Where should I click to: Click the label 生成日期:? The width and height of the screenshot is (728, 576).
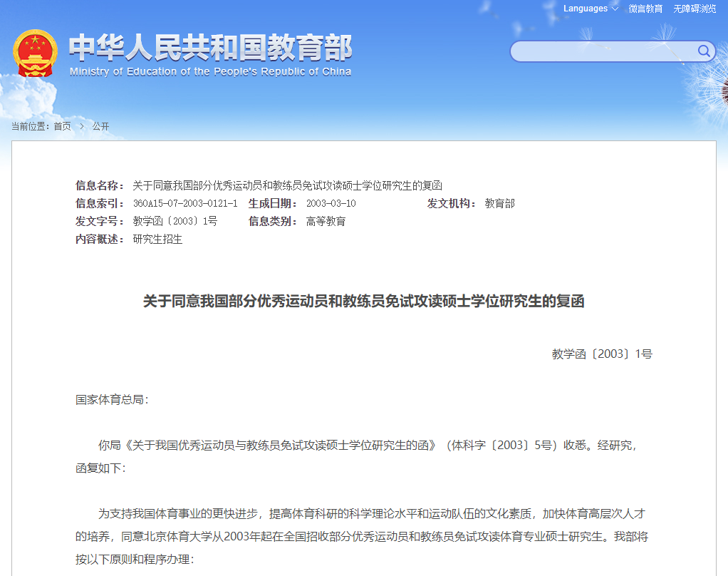tap(274, 203)
